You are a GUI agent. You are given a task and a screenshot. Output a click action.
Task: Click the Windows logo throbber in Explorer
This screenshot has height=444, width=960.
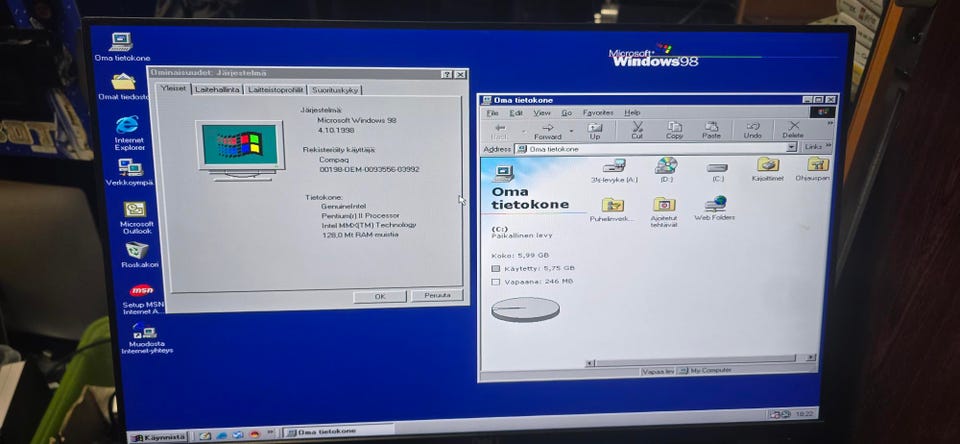pos(822,112)
